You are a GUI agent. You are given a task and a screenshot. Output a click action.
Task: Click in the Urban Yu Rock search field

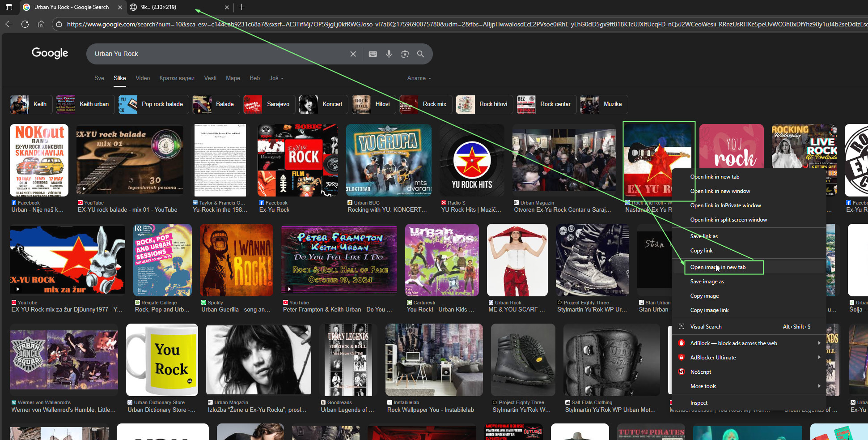[x=215, y=54]
